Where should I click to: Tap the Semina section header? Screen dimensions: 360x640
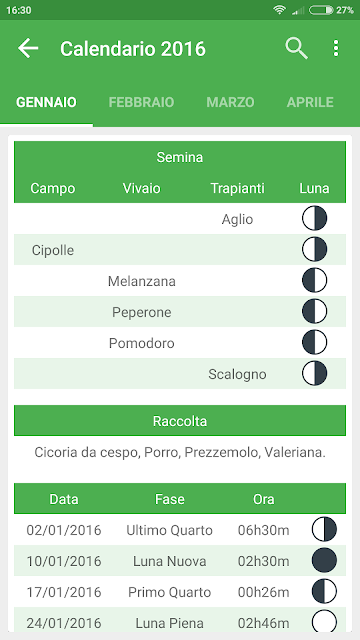tap(180, 157)
